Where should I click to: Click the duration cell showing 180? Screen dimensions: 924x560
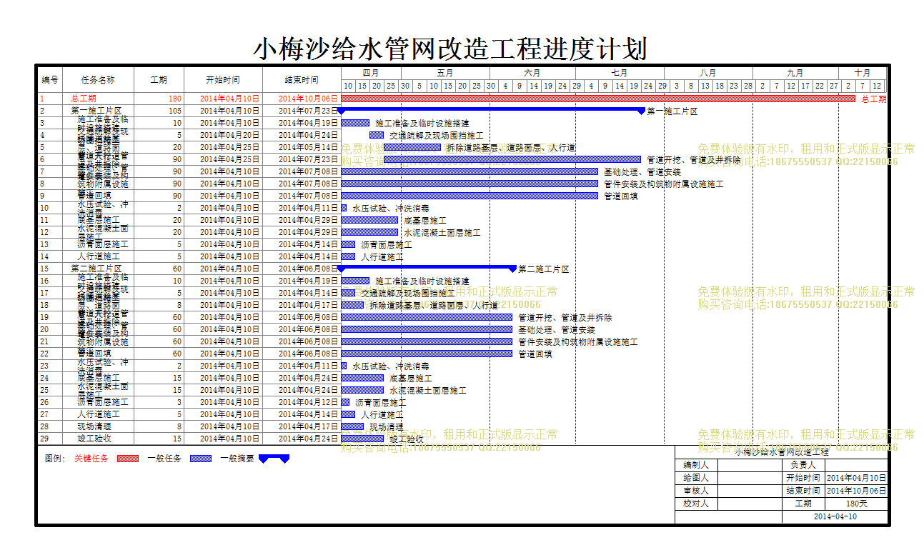[x=159, y=99]
